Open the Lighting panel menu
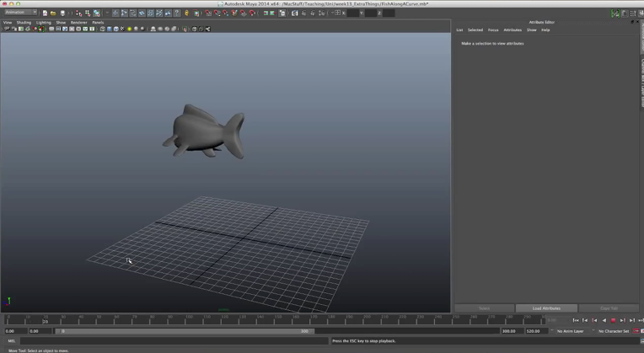Image resolution: width=644 pixels, height=353 pixels. [x=43, y=23]
